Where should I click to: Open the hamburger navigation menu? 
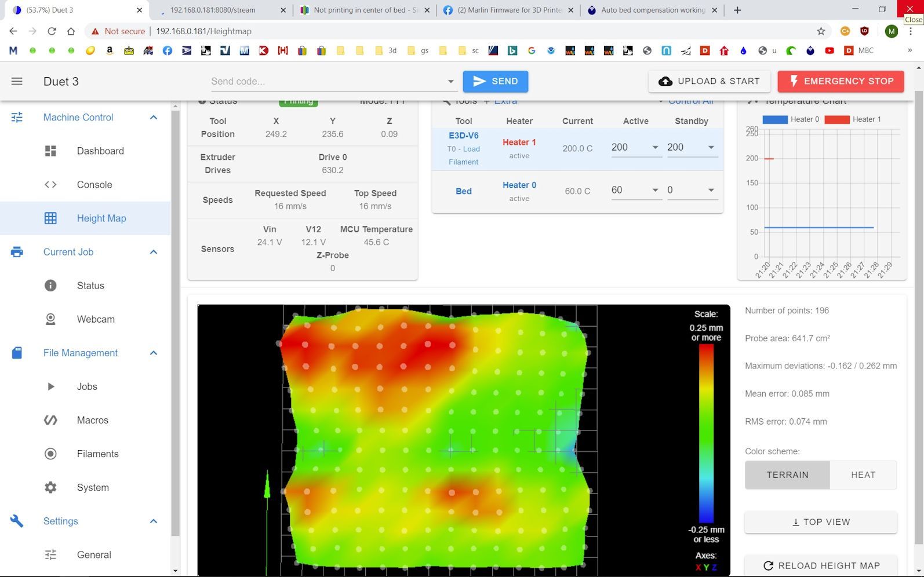[x=17, y=81]
